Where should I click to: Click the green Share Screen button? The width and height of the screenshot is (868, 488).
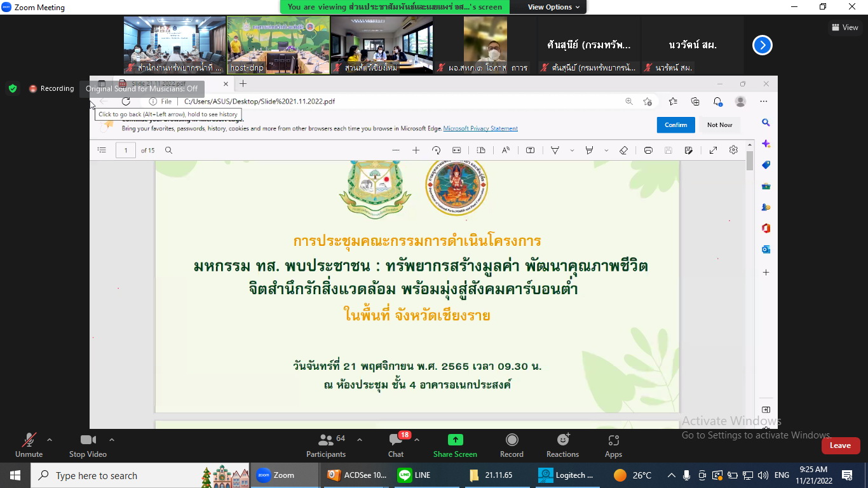click(455, 445)
